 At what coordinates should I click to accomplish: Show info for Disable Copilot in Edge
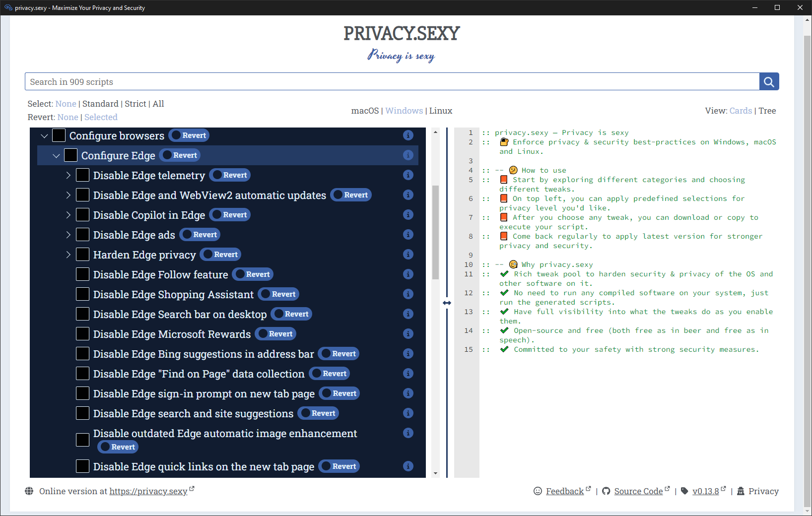(408, 215)
